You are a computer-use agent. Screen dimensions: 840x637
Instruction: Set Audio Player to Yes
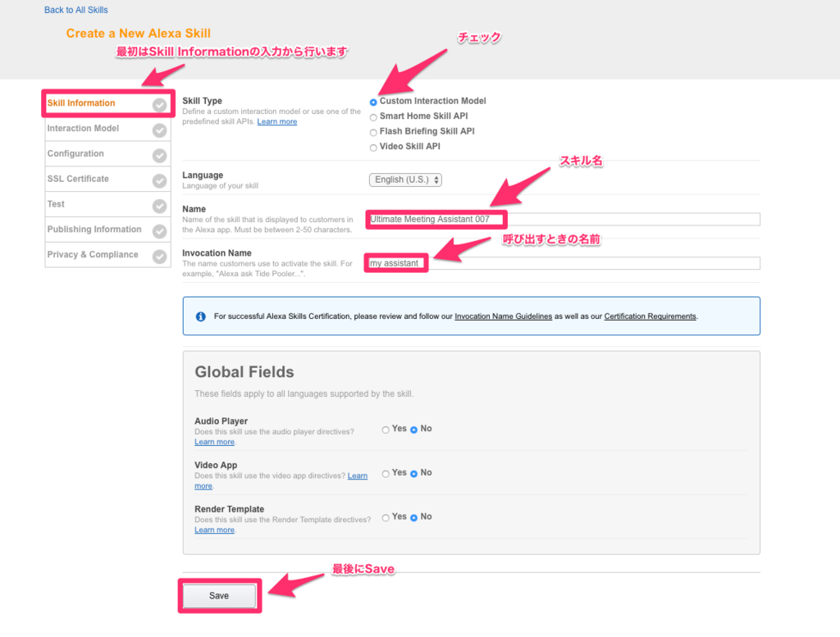(386, 430)
